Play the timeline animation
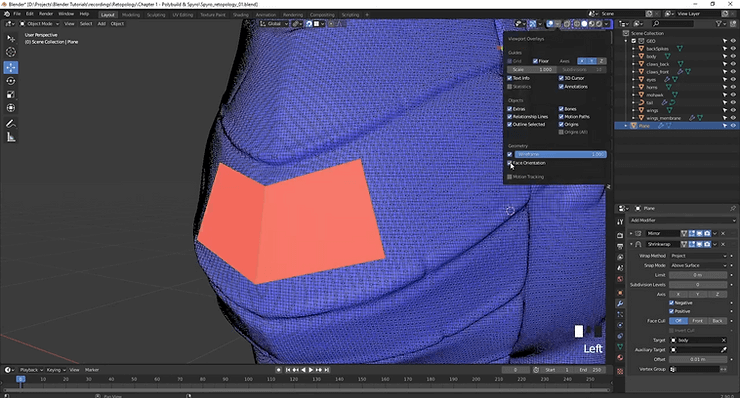The height and width of the screenshot is (398, 740). 311,370
